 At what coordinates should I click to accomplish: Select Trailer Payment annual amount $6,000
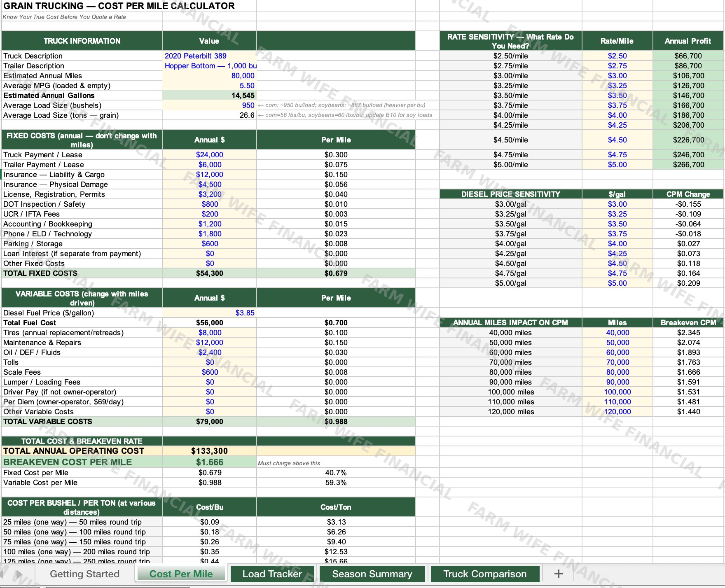pyautogui.click(x=210, y=165)
